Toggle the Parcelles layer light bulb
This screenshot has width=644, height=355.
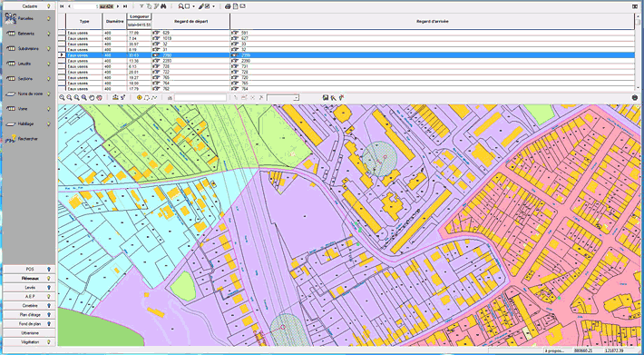(x=48, y=18)
